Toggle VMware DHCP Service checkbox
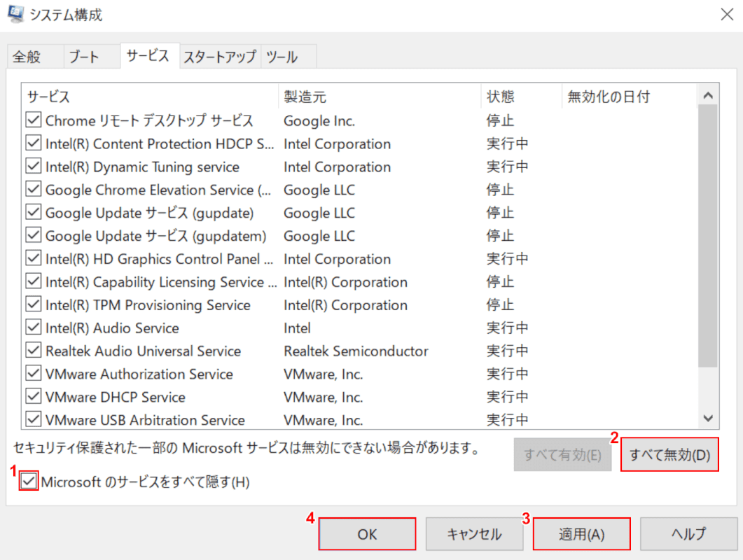This screenshot has height=560, width=743. (x=33, y=396)
